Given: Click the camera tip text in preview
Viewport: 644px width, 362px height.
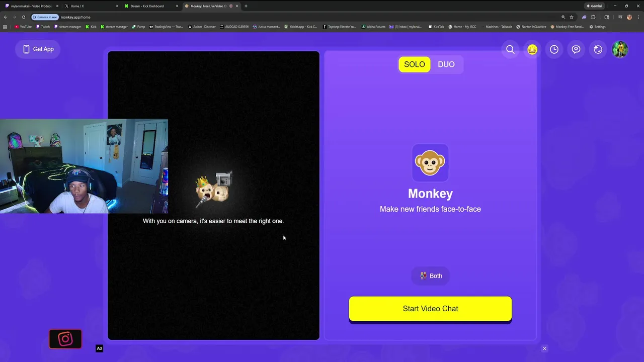Looking at the screenshot, I should point(213,221).
